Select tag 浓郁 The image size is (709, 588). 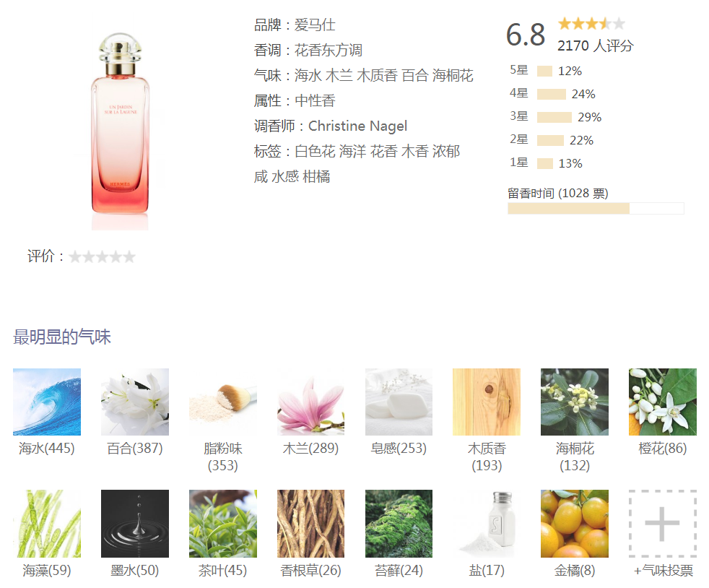click(x=446, y=152)
